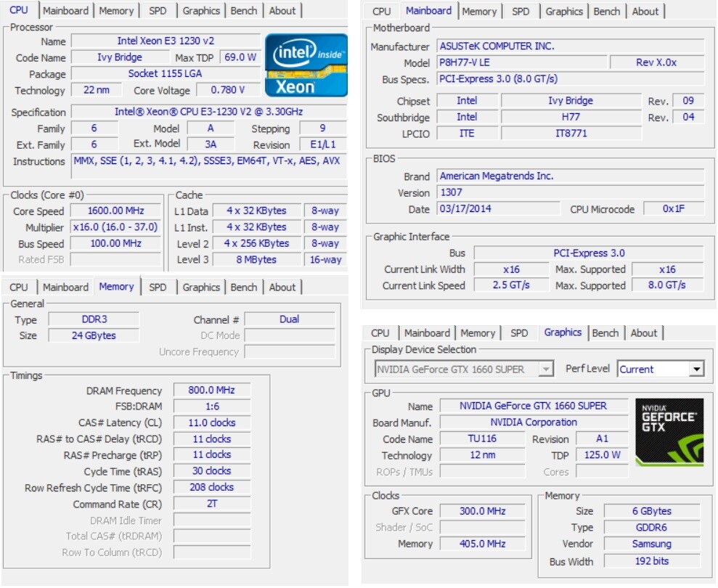Click the Max TDP 69.0 W value

[x=240, y=57]
